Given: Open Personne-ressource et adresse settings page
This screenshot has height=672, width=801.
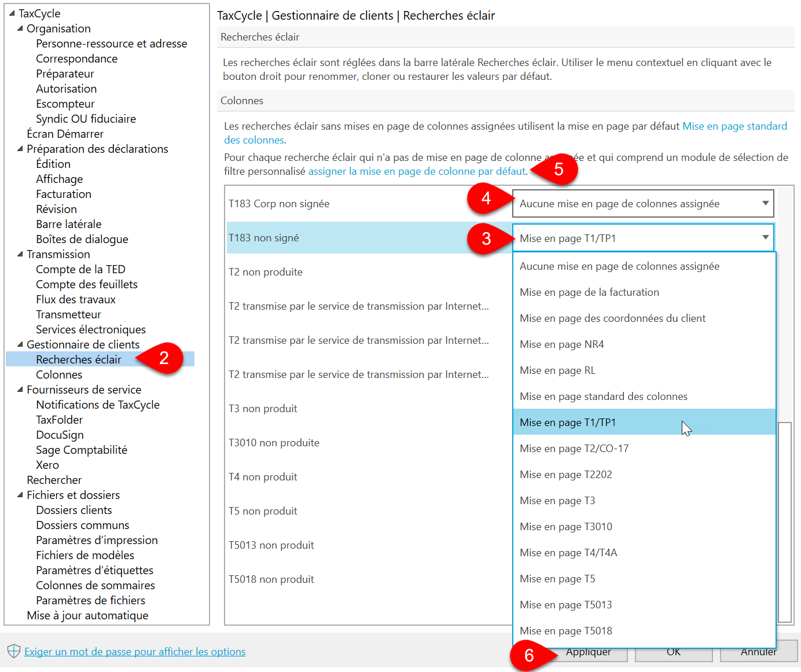Looking at the screenshot, I should coord(111,43).
